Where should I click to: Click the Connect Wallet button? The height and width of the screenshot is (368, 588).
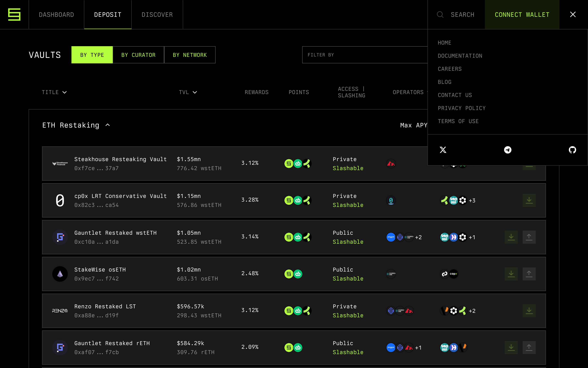pyautogui.click(x=522, y=15)
